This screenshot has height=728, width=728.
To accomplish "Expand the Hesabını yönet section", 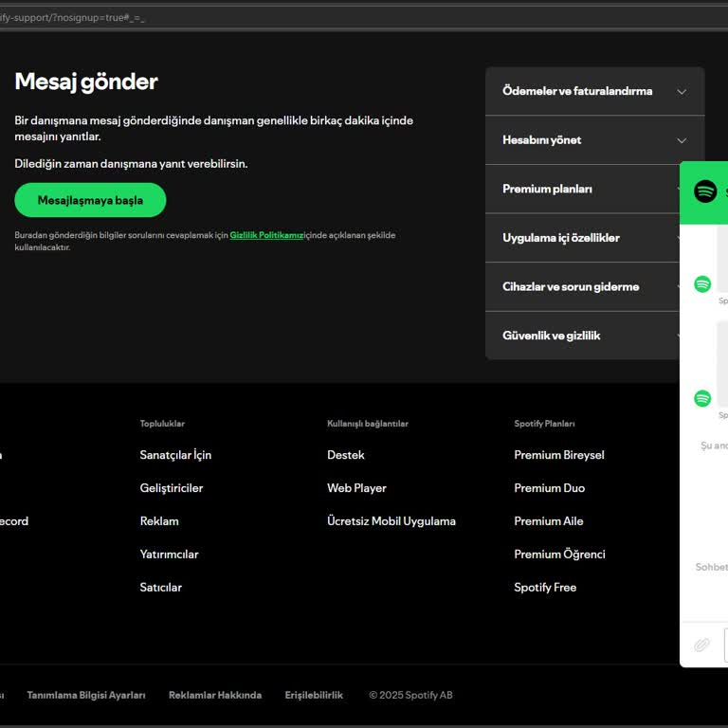I will click(594, 140).
